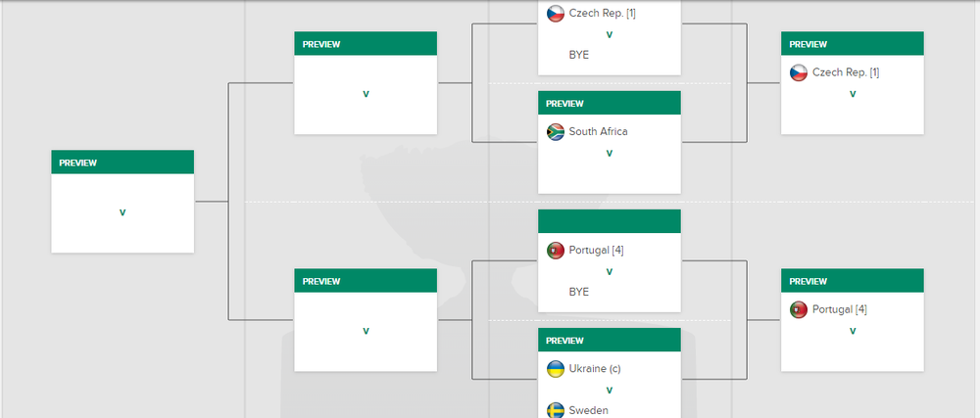980x418 pixels.
Task: Select the South Africa team name
Action: click(x=598, y=132)
